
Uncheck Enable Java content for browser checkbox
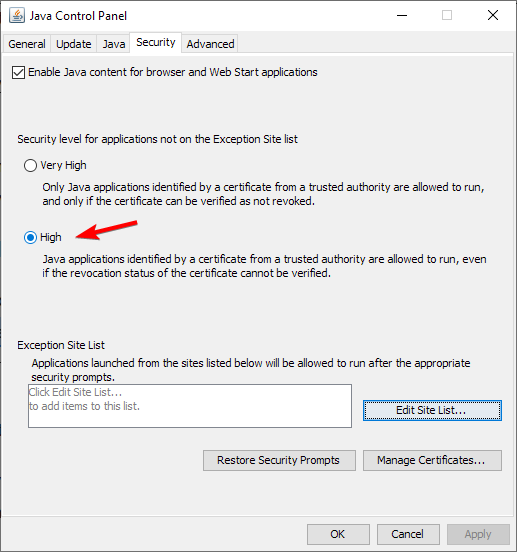[x=18, y=72]
